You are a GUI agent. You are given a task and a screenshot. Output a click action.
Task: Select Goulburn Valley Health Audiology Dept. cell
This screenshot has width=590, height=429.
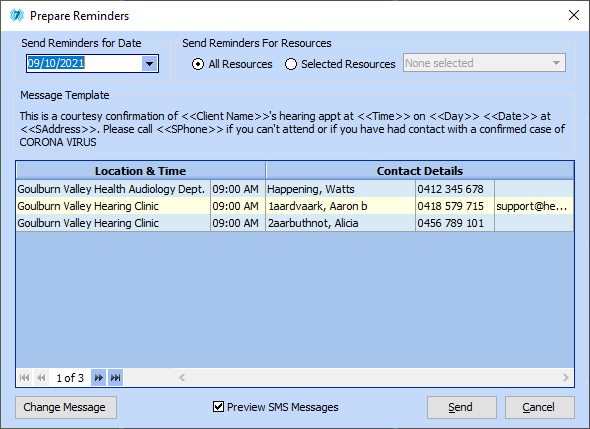(x=113, y=189)
